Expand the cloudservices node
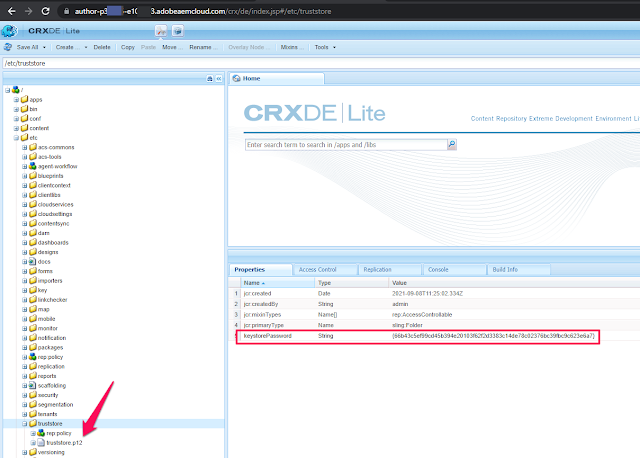 coord(24,205)
